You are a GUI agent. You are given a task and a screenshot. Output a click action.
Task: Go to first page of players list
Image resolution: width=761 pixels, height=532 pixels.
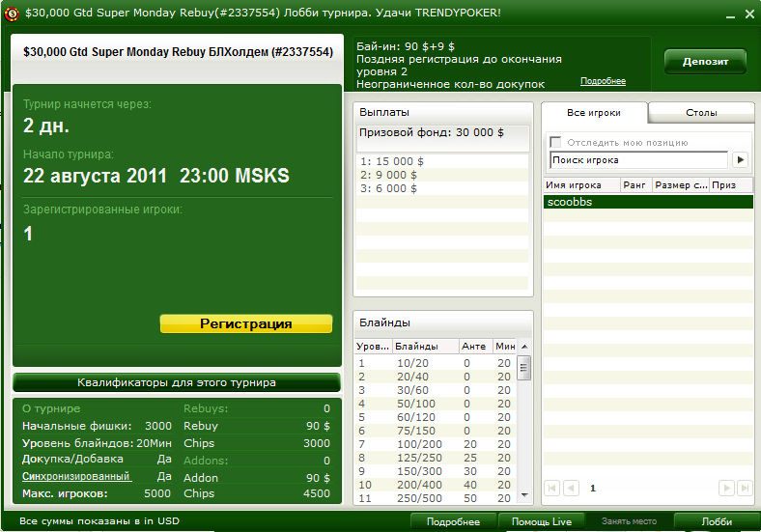click(551, 488)
